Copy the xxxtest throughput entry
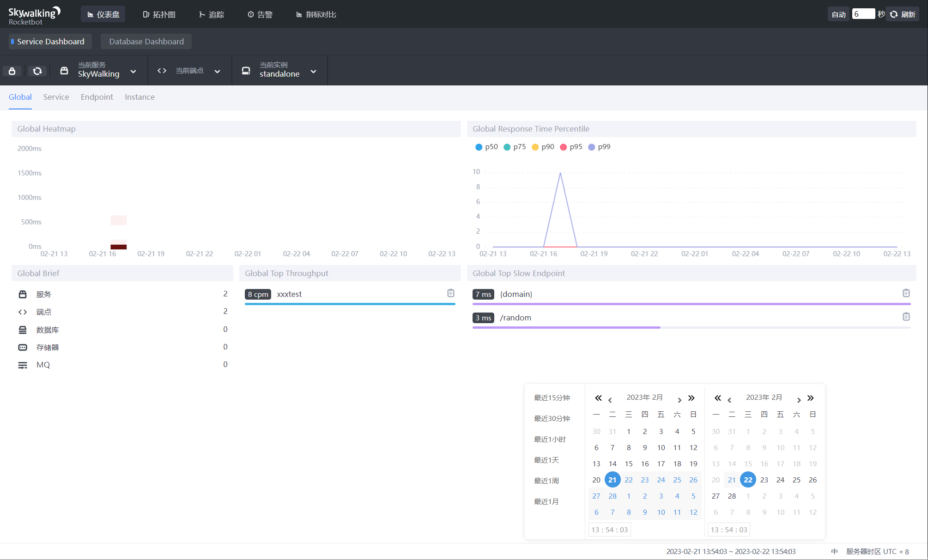The height and width of the screenshot is (560, 928). (451, 293)
